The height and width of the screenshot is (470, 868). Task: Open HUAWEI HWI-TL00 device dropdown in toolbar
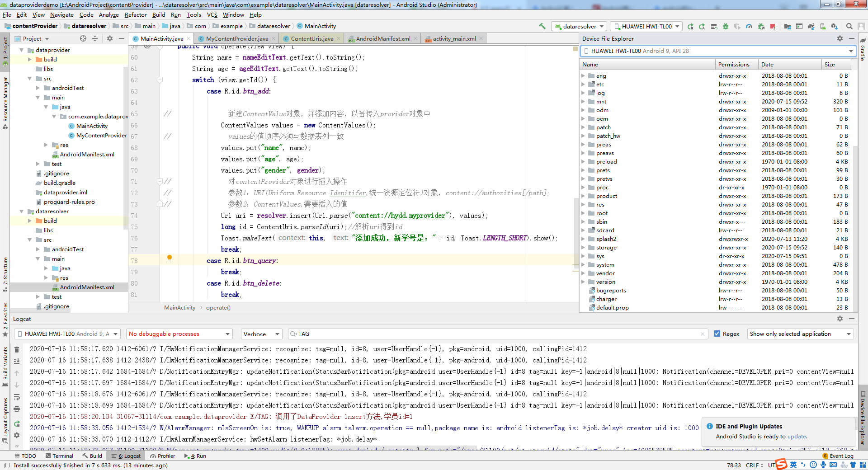click(646, 26)
